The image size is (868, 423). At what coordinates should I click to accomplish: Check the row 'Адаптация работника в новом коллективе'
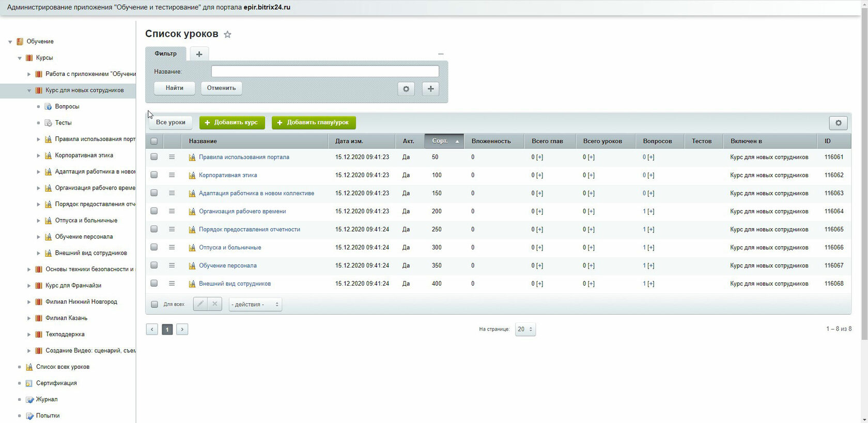(x=154, y=193)
